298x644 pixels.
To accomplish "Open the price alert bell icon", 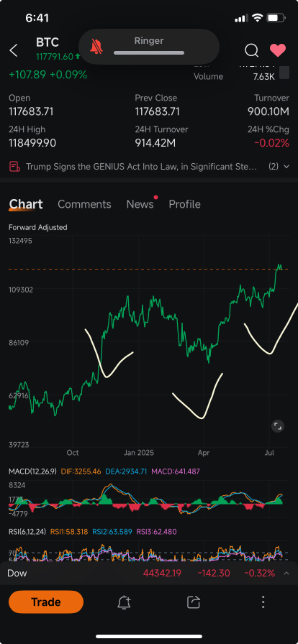I will 124,602.
